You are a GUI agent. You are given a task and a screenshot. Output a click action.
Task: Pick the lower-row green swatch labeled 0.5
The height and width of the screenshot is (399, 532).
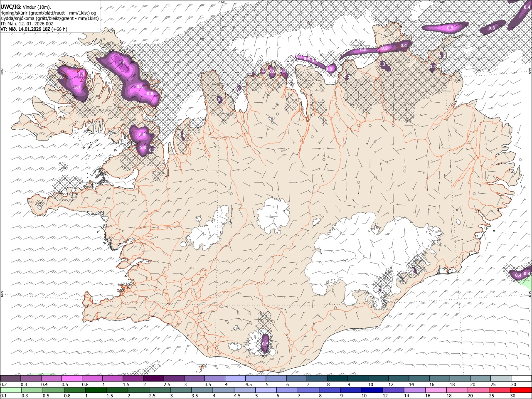coord(53,390)
